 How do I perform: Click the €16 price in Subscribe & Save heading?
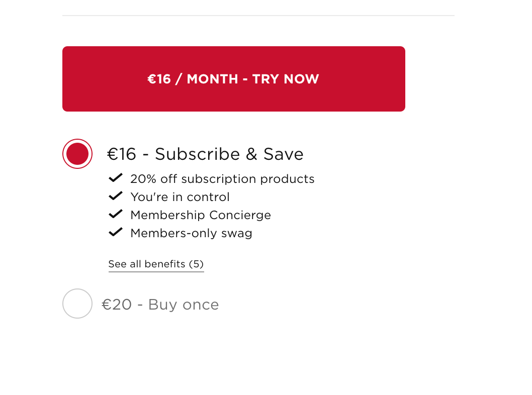122,154
